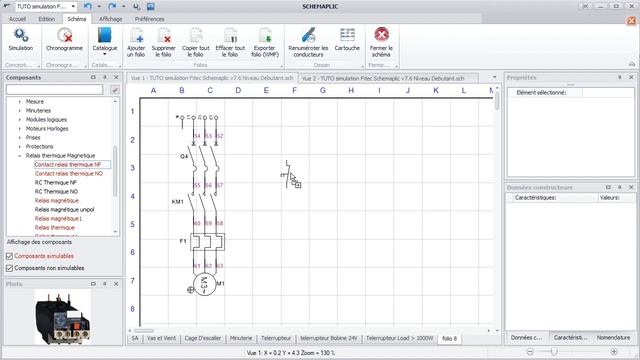Click Exporter folio (WMF) icon
This screenshot has height=360, width=640.
265,36
